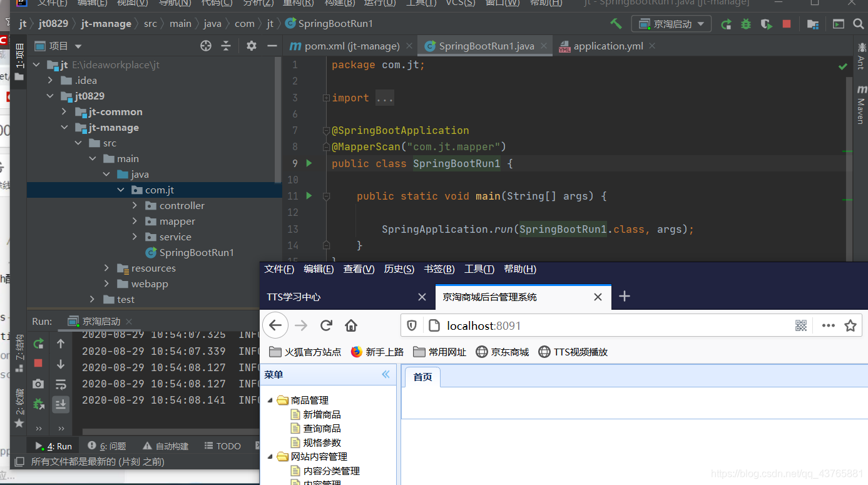The image size is (868, 485).
Task: Run the 京淘启动 configuration from toolbar
Action: point(726,24)
